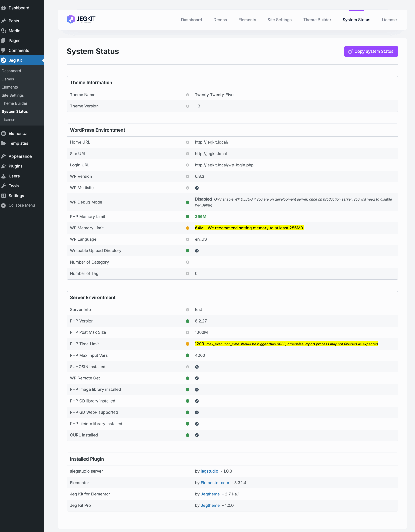This screenshot has height=532, width=415.
Task: Open the License top navigation tab
Action: pos(389,20)
